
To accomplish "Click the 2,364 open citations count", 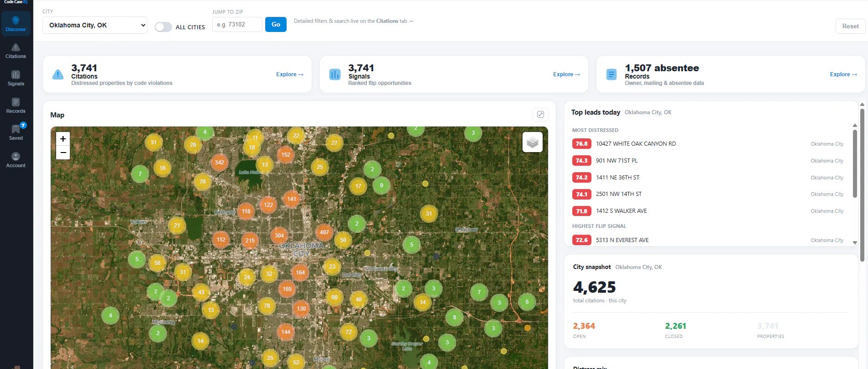I will coord(584,326).
